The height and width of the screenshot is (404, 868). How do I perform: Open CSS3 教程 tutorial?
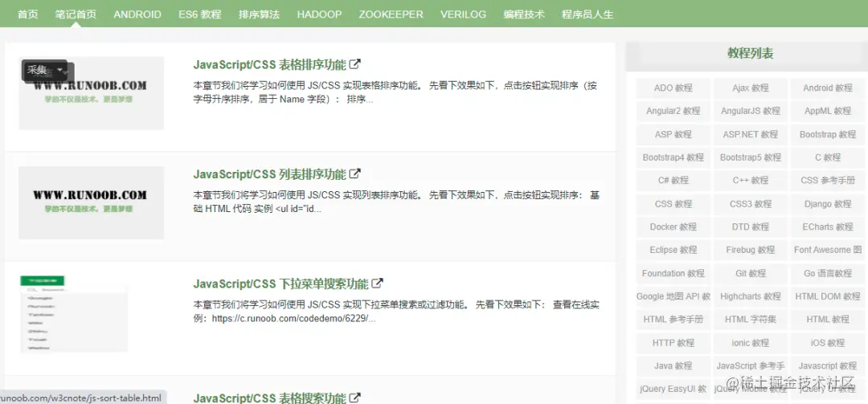(x=750, y=204)
